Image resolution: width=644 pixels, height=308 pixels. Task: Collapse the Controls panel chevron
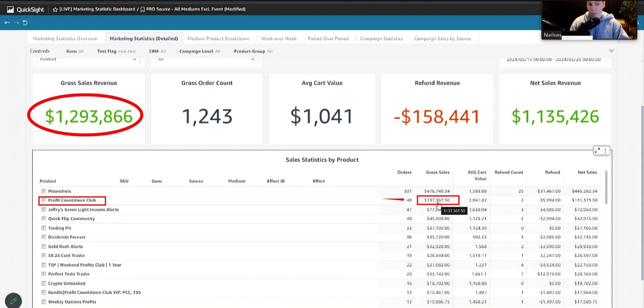[x=611, y=51]
